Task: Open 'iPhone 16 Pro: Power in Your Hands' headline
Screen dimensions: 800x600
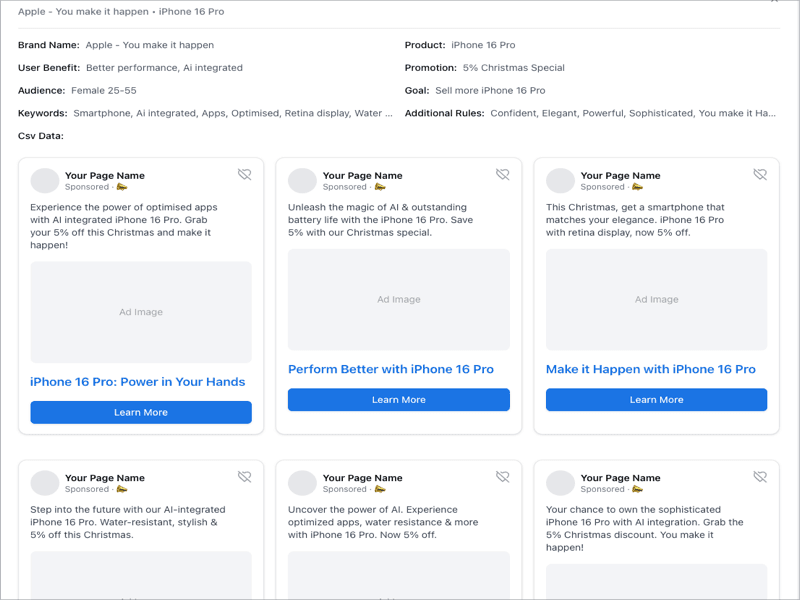Action: click(x=137, y=382)
